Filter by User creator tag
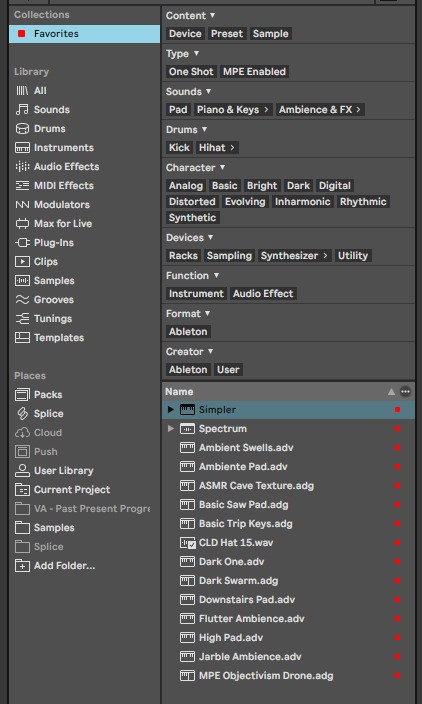Screen dimensions: 422x704 pyautogui.click(x=228, y=370)
